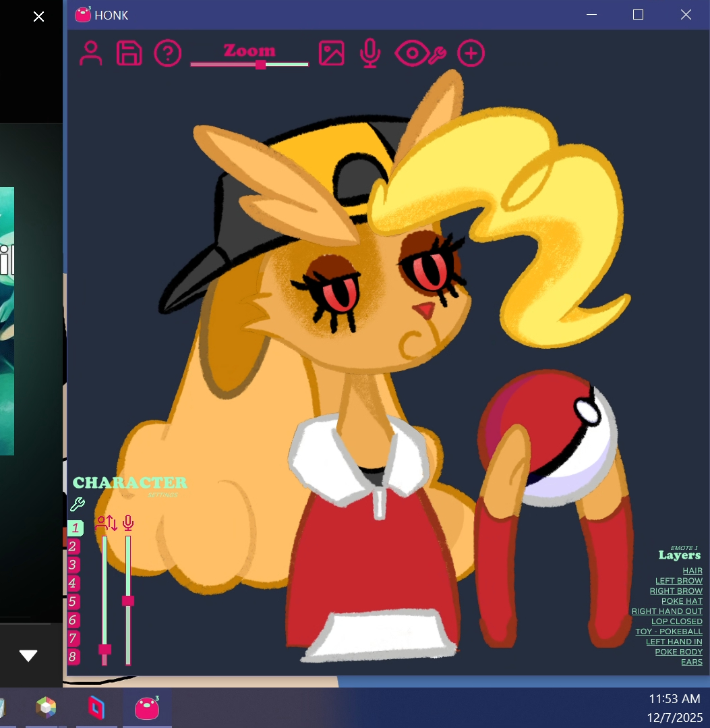The image size is (710, 728).
Task: Open character settings wrench icon
Action: tap(78, 505)
